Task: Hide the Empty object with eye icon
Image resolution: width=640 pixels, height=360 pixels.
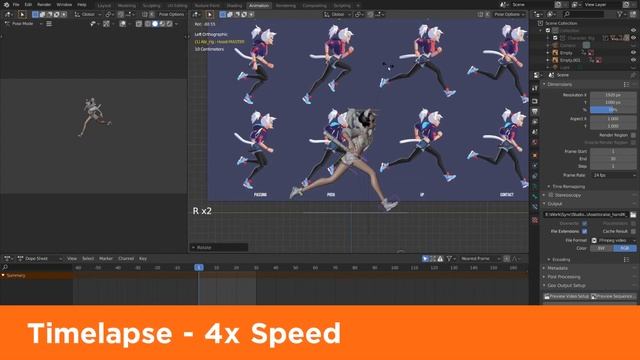Action: click(x=633, y=53)
